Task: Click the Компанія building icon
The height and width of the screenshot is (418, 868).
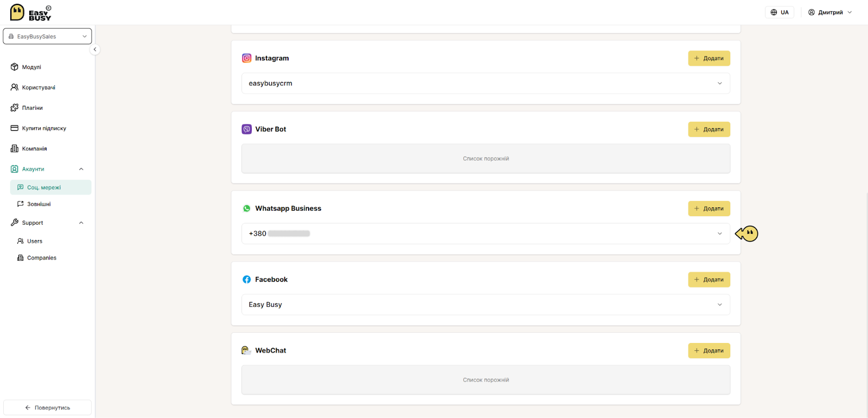Action: tap(15, 149)
